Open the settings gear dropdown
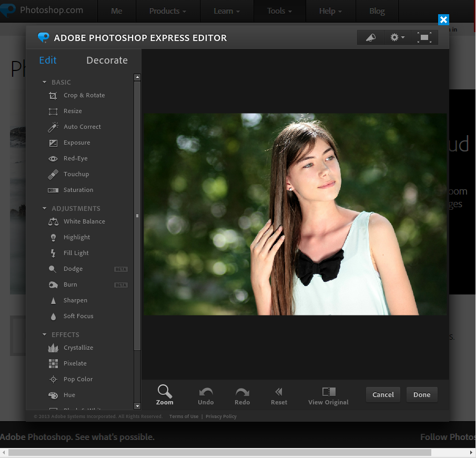The width and height of the screenshot is (476, 458). click(397, 37)
